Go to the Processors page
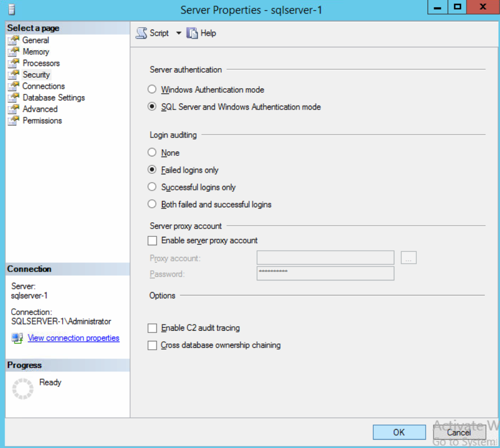This screenshot has width=500, height=448. tap(41, 64)
